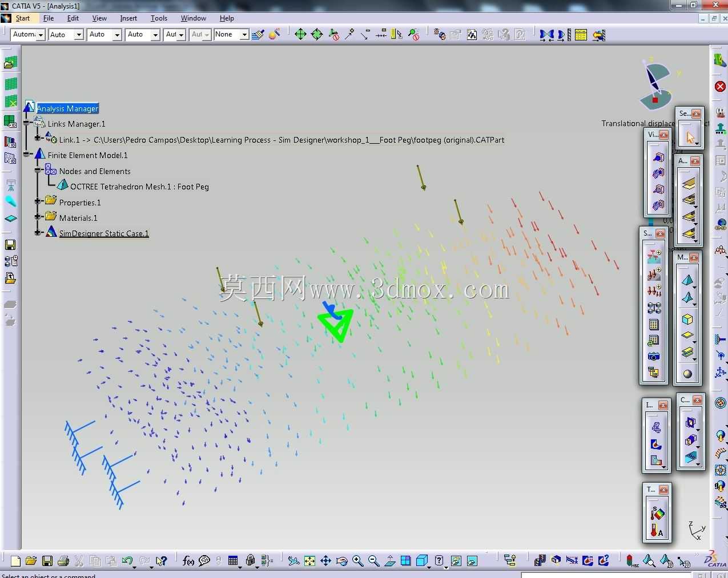728x578 pixels.
Task: Open the Help menu
Action: click(227, 18)
